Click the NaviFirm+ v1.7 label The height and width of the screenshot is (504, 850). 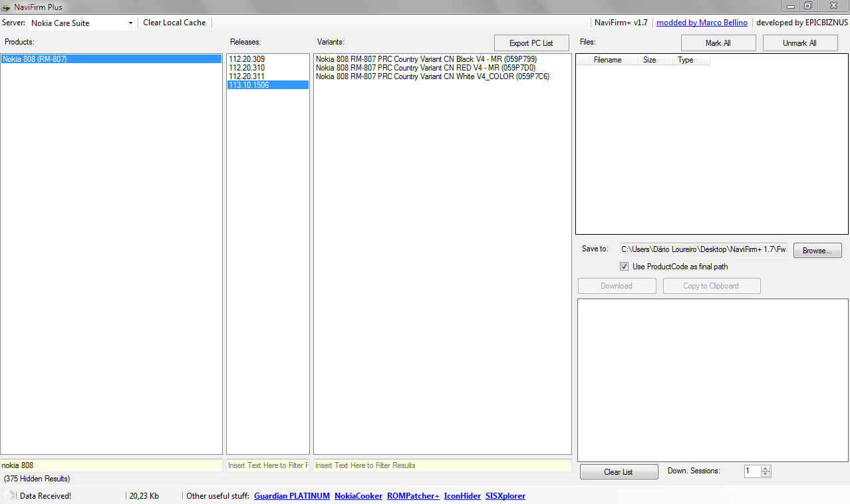(x=621, y=23)
